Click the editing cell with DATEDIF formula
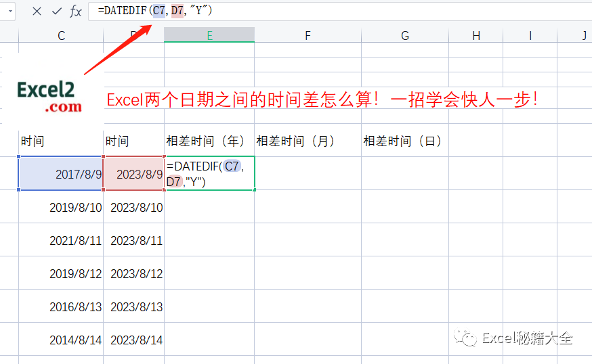This screenshot has width=592, height=364. (x=209, y=173)
